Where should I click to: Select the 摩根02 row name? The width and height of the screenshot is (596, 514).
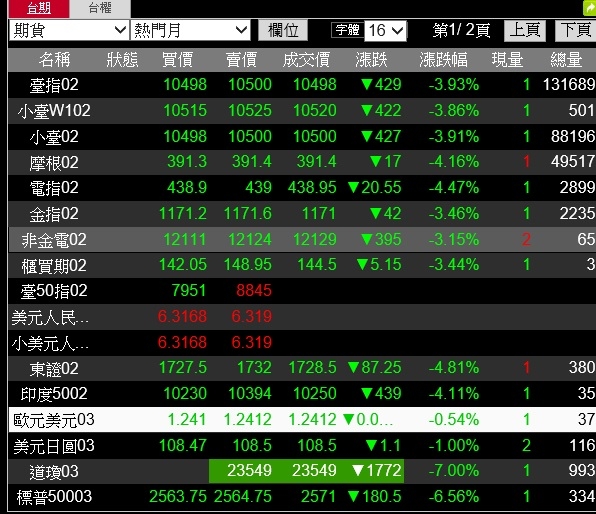54,162
